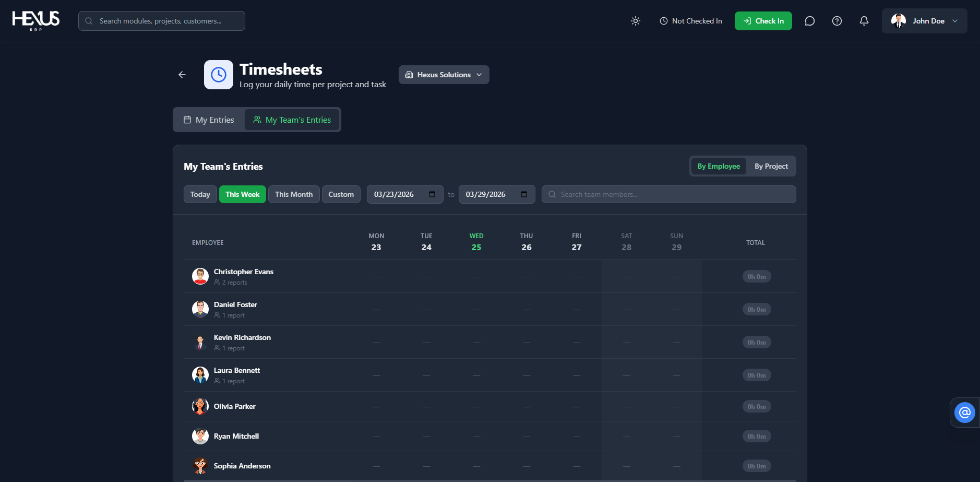980x482 pixels.
Task: Click the WED 25 column header
Action: 476,242
